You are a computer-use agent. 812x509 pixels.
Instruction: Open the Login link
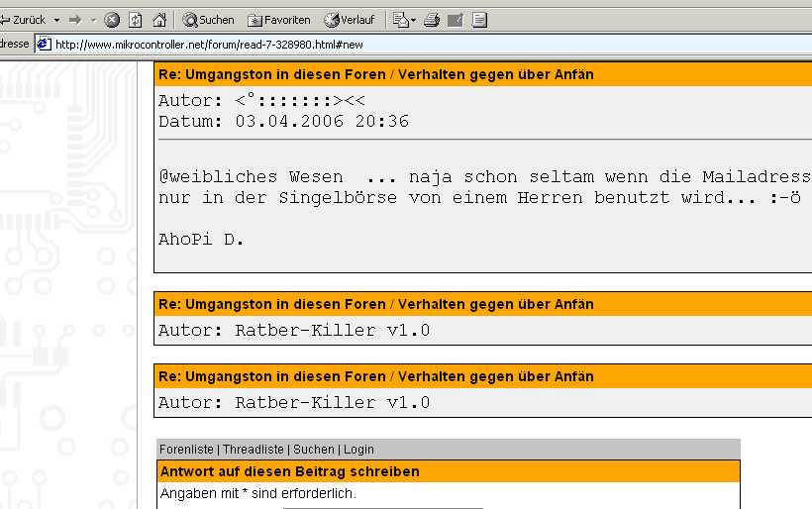click(x=358, y=450)
